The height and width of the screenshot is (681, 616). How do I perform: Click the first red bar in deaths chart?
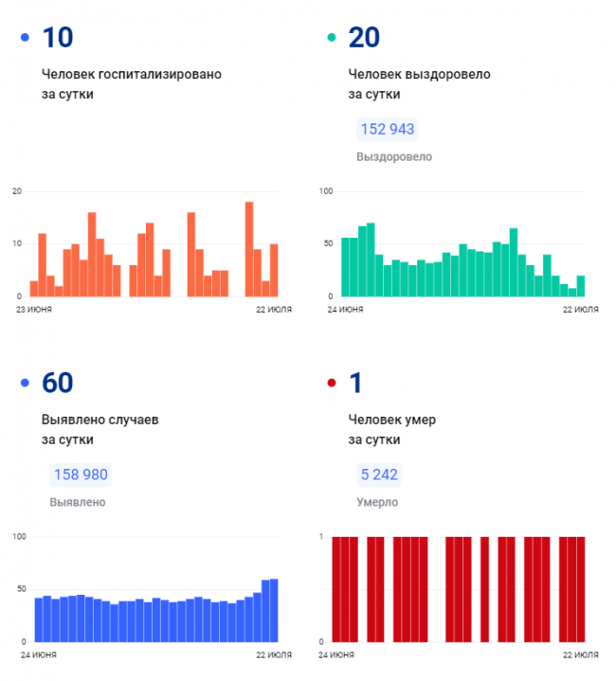click(335, 588)
